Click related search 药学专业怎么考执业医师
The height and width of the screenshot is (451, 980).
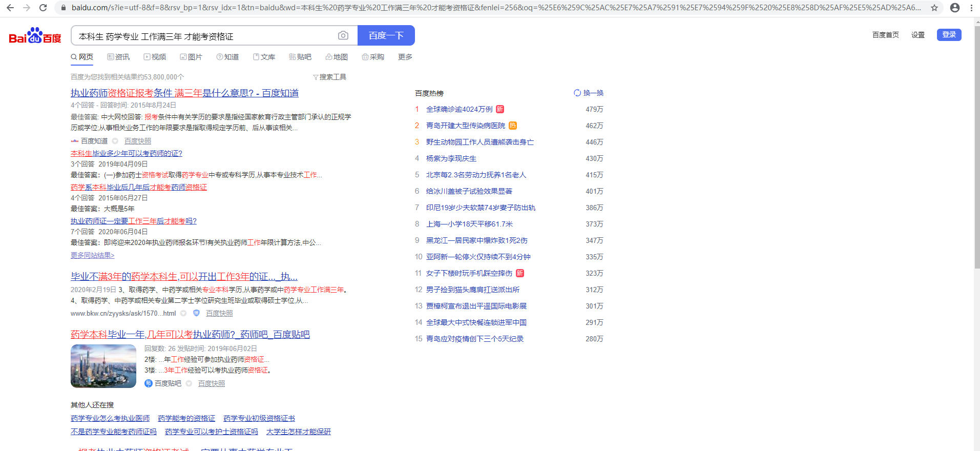110,419
